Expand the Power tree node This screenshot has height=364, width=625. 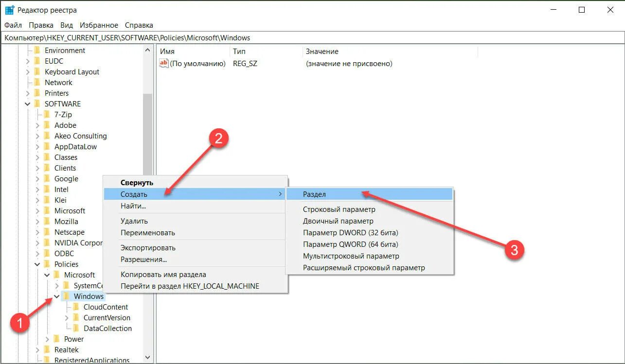click(47, 339)
